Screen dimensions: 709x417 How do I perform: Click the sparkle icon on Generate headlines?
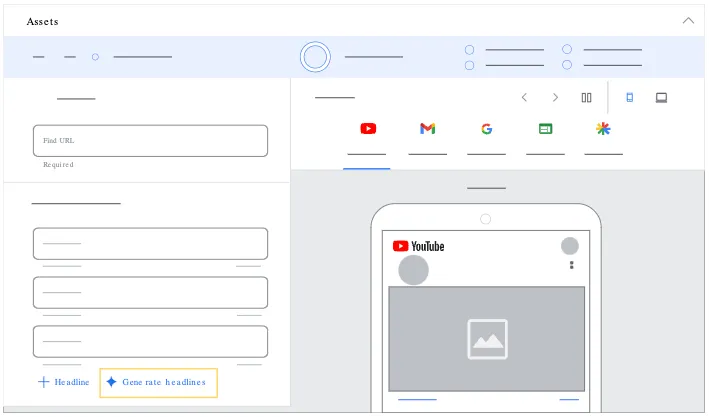pyautogui.click(x=111, y=382)
